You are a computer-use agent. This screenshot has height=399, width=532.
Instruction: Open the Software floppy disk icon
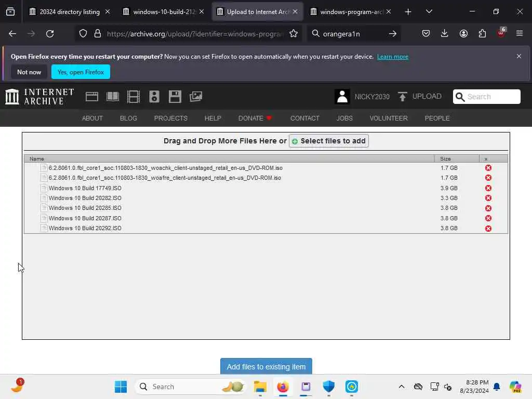(175, 97)
